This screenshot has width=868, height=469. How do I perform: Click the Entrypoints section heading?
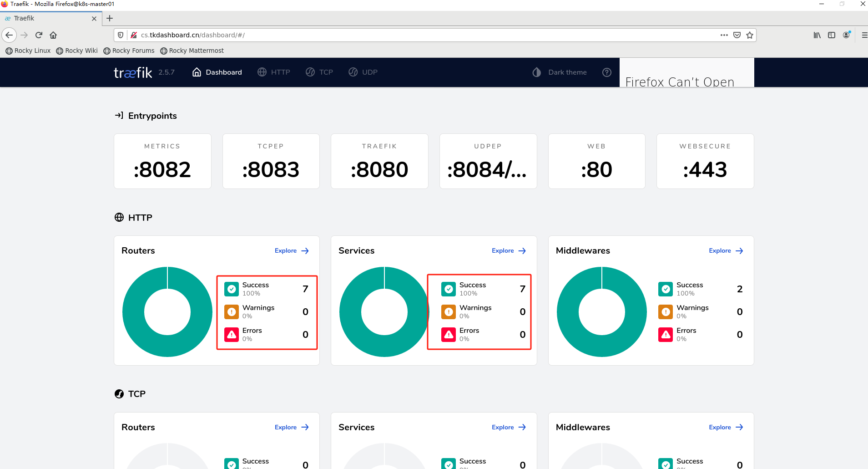pyautogui.click(x=152, y=116)
